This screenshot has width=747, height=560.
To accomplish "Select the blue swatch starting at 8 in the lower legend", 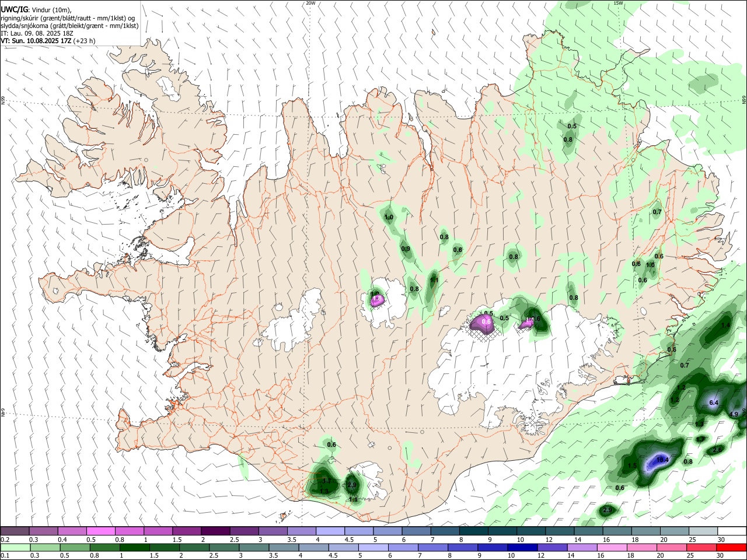I will point(463,547).
